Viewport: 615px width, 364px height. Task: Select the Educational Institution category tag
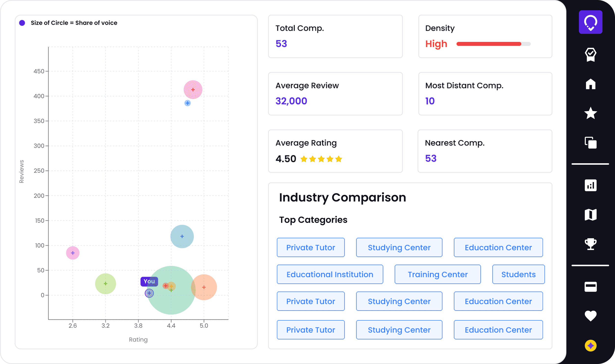pyautogui.click(x=330, y=274)
